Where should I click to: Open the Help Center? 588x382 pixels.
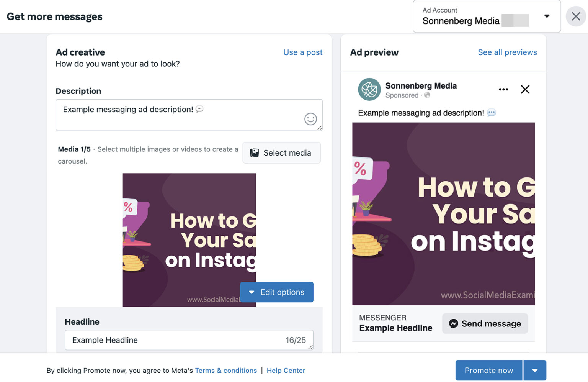286,370
